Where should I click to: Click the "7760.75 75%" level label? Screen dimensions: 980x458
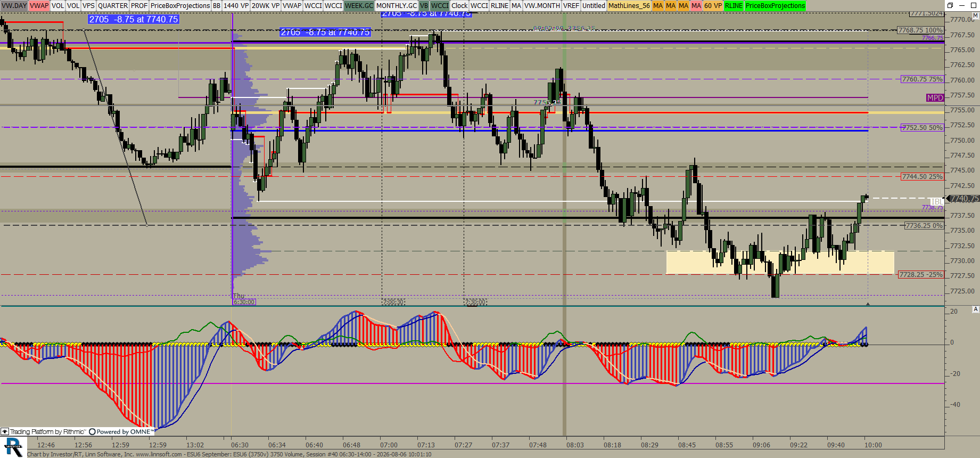(923, 79)
